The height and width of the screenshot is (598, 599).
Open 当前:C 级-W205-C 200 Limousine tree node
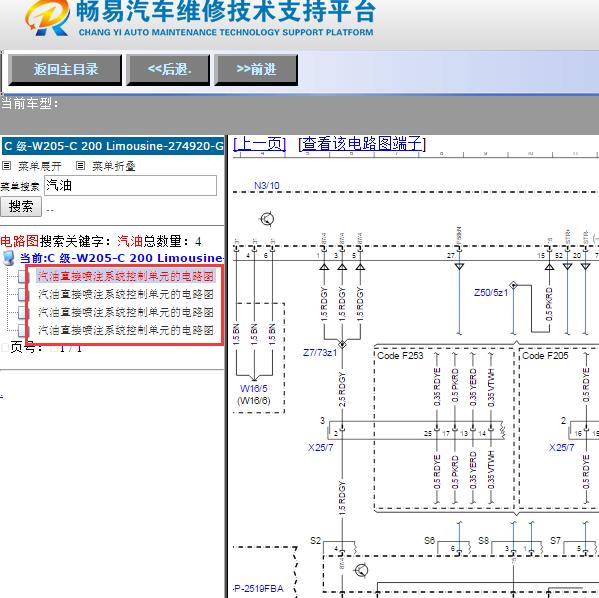pyautogui.click(x=121, y=258)
